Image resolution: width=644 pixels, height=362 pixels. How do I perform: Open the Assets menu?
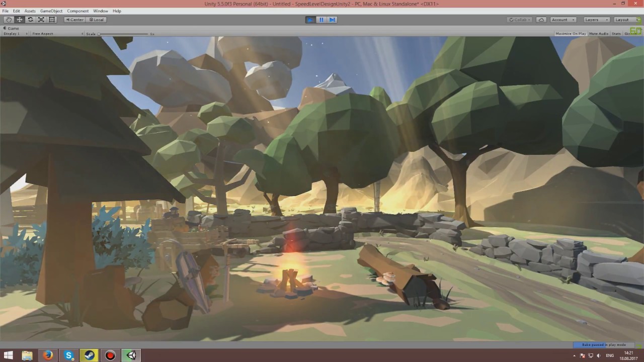pos(30,11)
